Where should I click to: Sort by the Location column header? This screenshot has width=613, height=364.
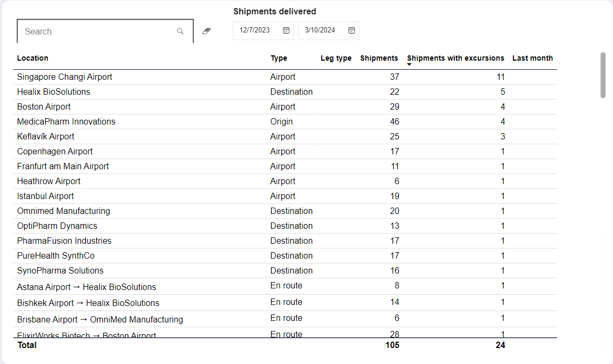pyautogui.click(x=32, y=58)
